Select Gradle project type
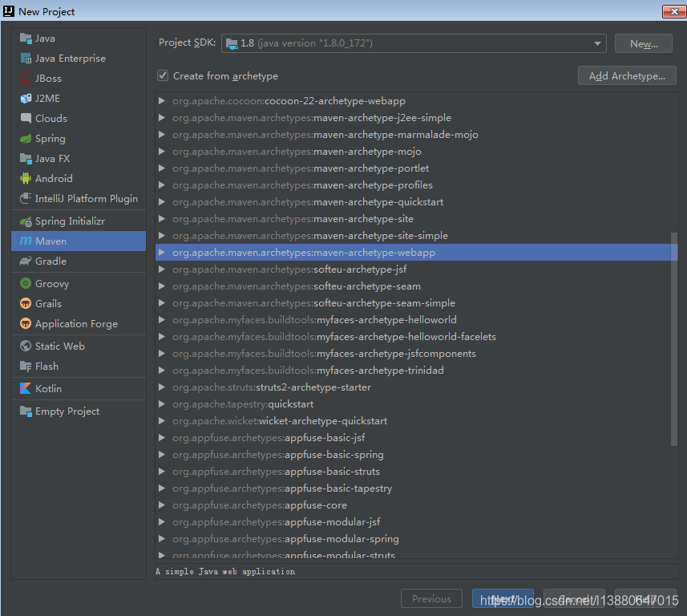The height and width of the screenshot is (616, 687). click(79, 261)
